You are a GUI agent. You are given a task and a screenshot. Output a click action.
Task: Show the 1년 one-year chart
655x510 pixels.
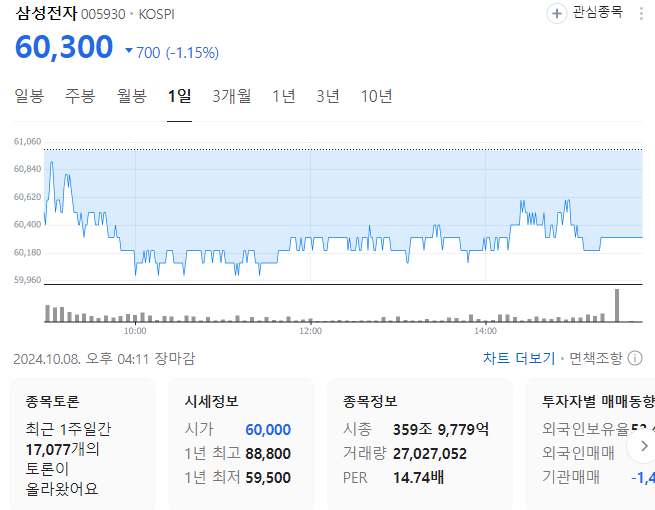(284, 96)
